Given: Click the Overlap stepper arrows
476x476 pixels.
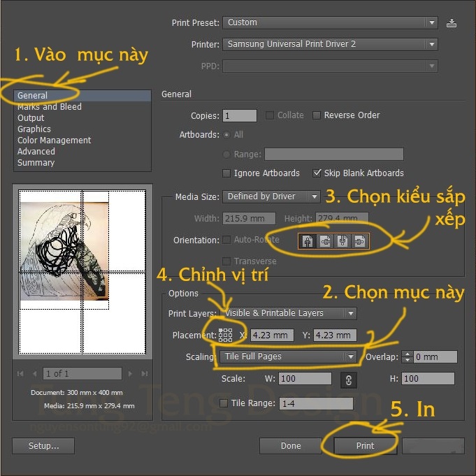Looking at the screenshot, I should click(407, 357).
